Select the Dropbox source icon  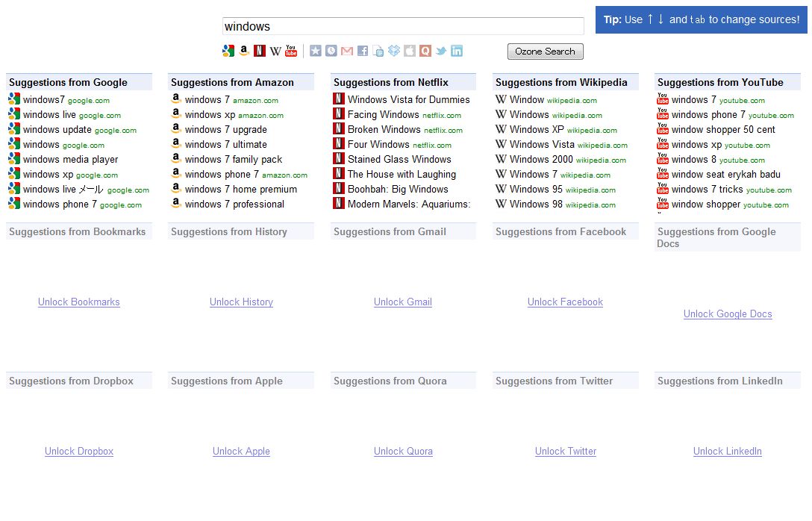394,51
